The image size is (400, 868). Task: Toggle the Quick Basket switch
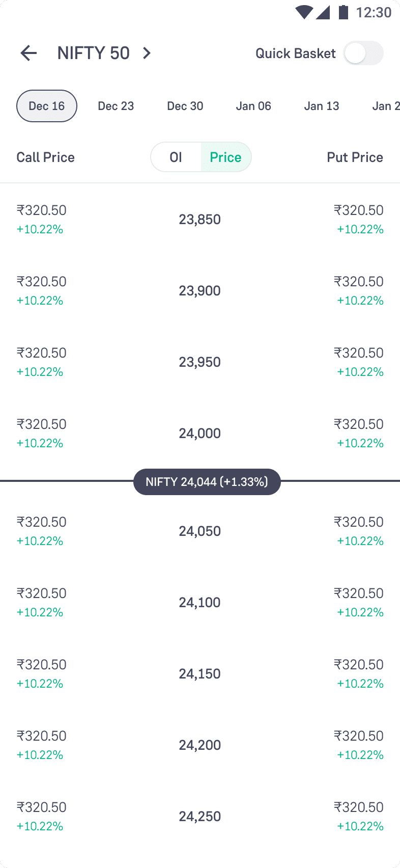point(363,53)
